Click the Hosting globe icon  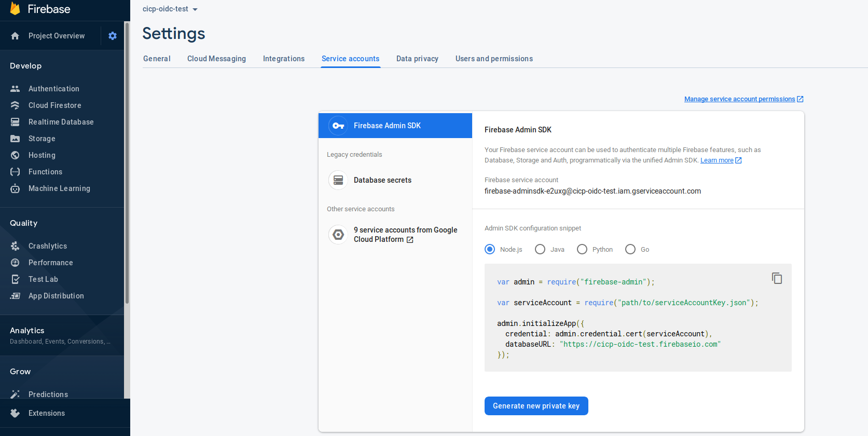pyautogui.click(x=15, y=155)
